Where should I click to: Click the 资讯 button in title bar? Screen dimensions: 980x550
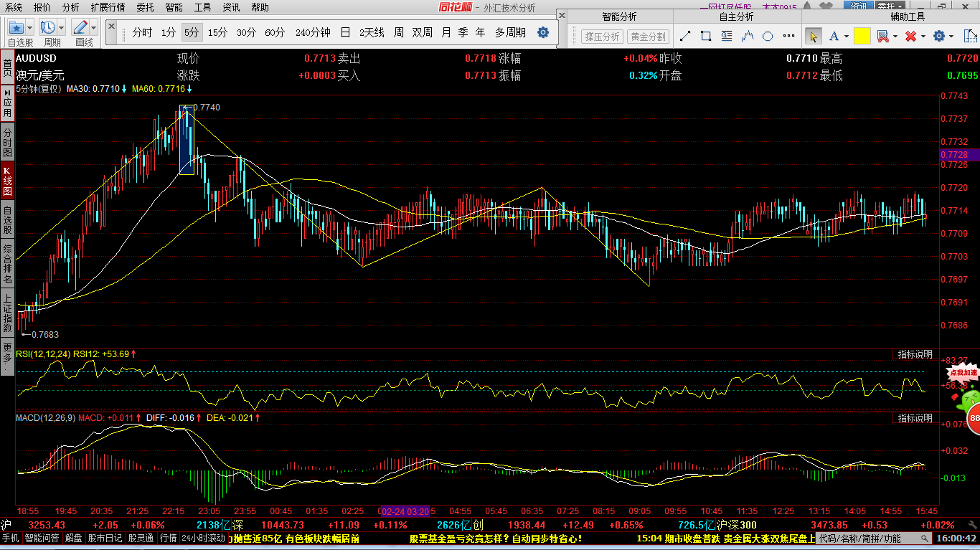point(858,6)
